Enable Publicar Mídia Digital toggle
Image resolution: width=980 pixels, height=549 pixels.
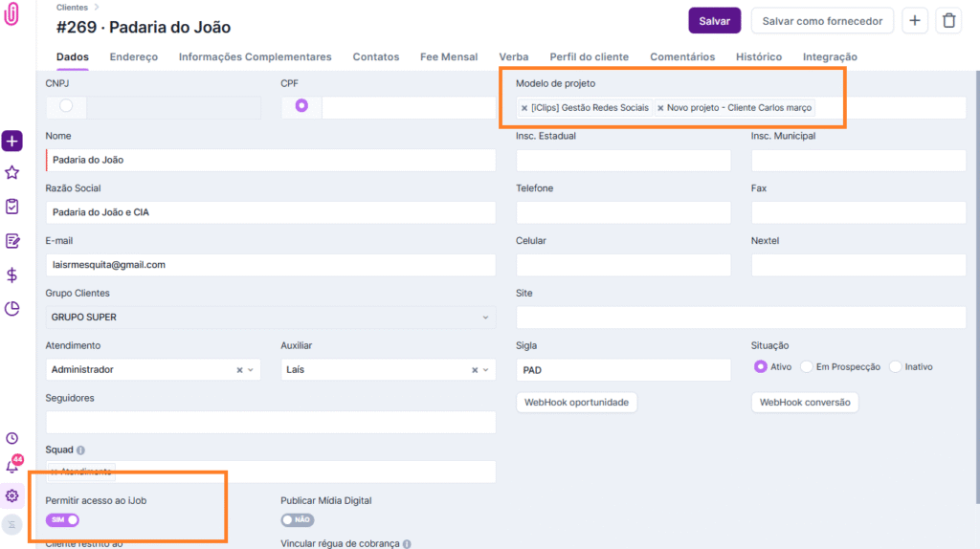pyautogui.click(x=298, y=519)
